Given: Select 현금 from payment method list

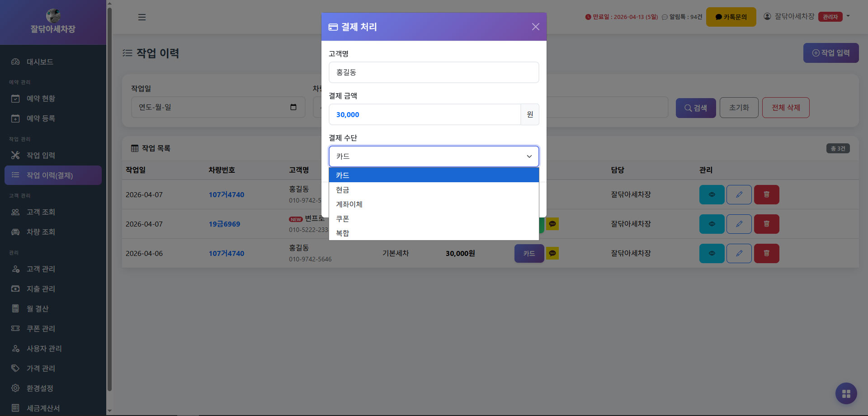Looking at the screenshot, I should (x=343, y=190).
